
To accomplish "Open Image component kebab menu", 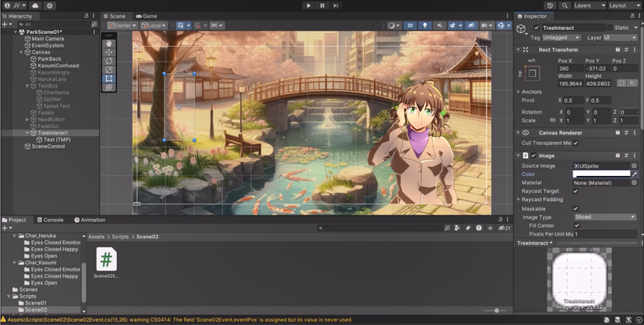I will tap(634, 156).
